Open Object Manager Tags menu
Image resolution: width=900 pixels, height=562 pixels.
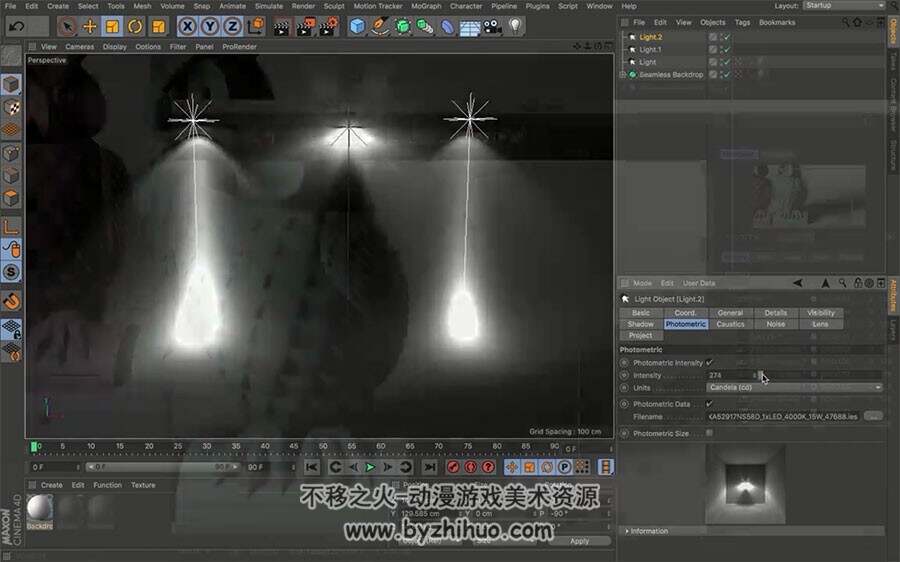tap(742, 22)
